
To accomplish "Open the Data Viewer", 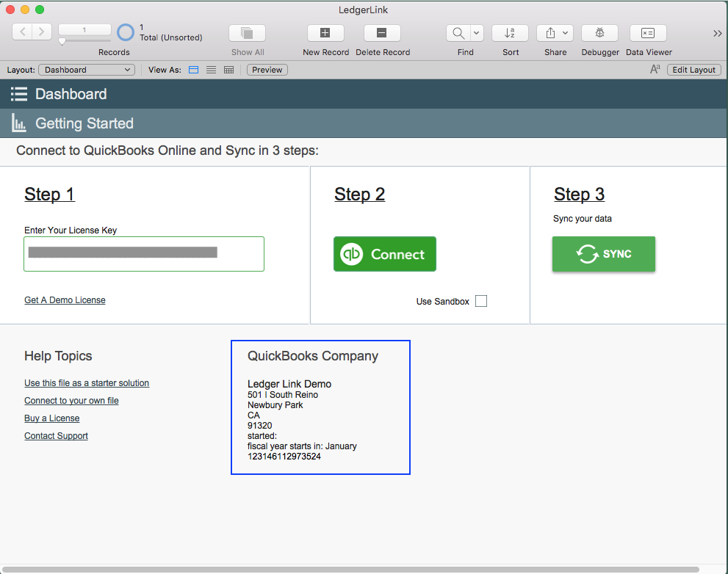I will click(648, 33).
